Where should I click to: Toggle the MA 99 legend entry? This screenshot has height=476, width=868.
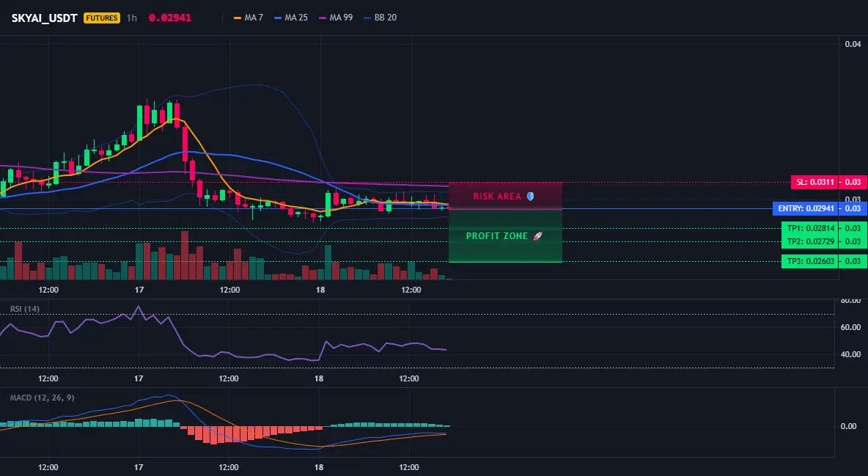tap(336, 18)
